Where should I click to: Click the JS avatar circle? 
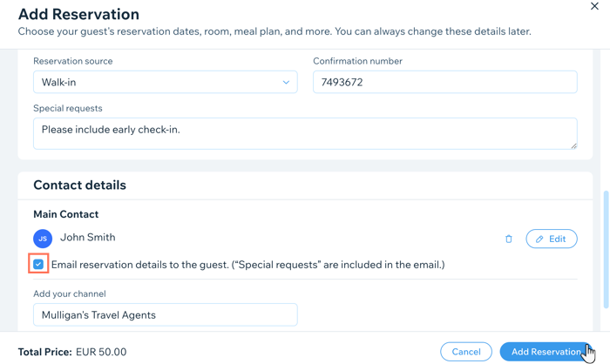[43, 239]
